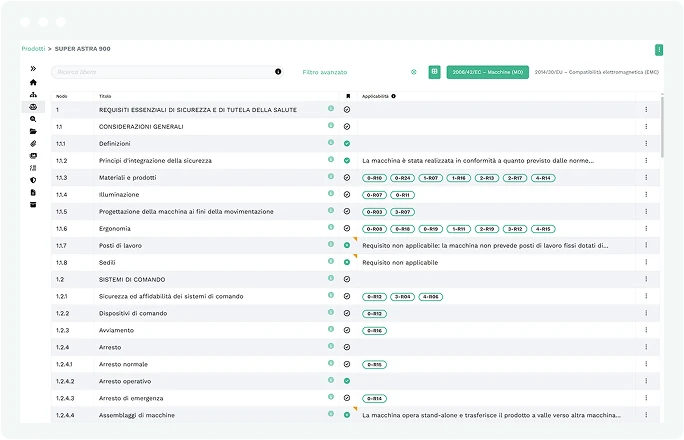Open three-dot row menu for row 1
This screenshot has width=684, height=440.
click(x=646, y=109)
